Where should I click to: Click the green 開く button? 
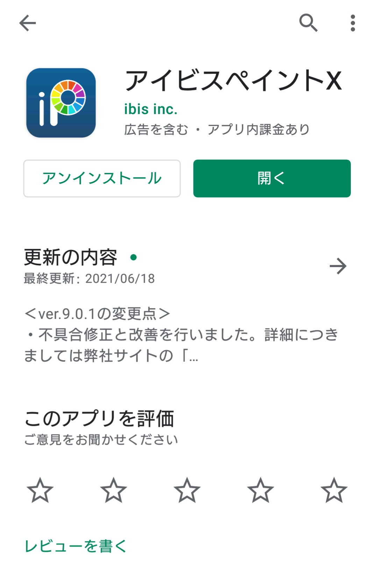click(x=272, y=178)
